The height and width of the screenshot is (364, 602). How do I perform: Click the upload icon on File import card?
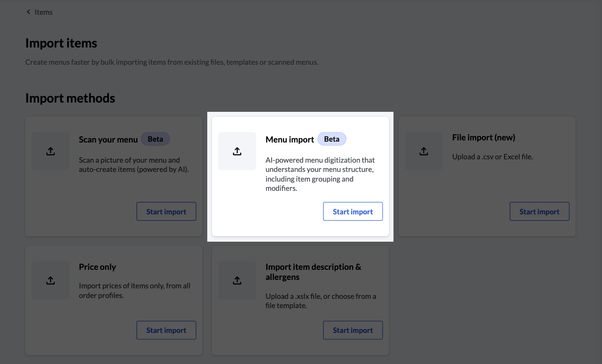coord(424,151)
